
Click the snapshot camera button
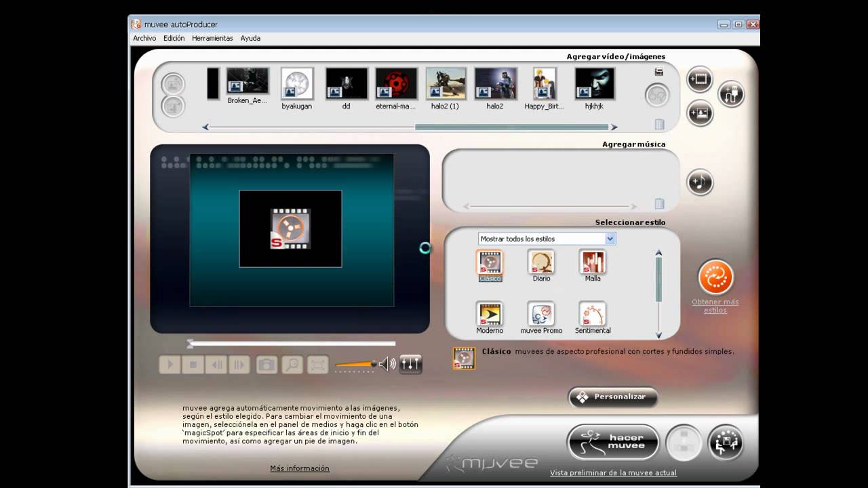267,365
